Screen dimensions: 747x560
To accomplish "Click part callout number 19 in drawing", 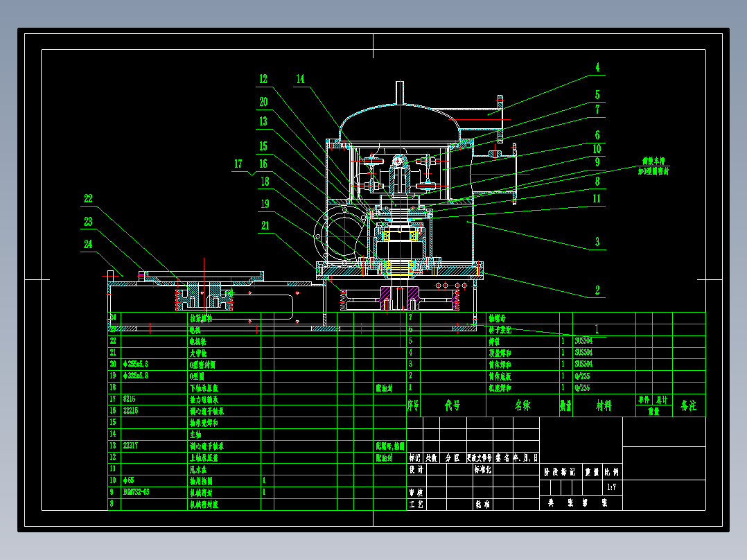I will [265, 204].
